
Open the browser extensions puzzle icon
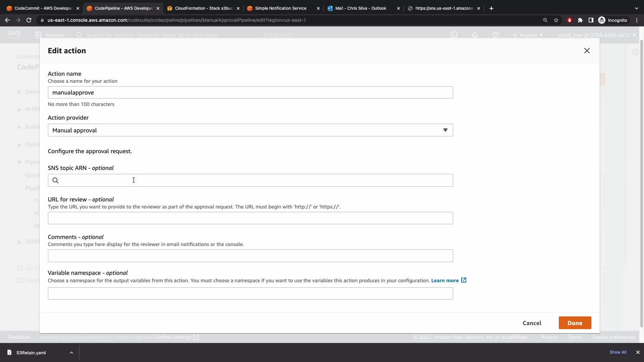tap(580, 20)
